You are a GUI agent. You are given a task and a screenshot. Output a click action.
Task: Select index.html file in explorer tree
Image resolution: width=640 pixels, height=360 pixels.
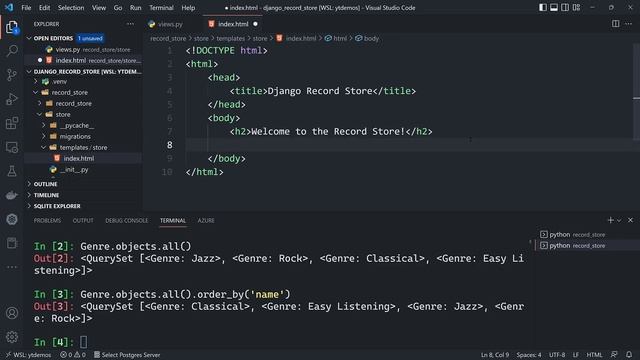(83, 158)
